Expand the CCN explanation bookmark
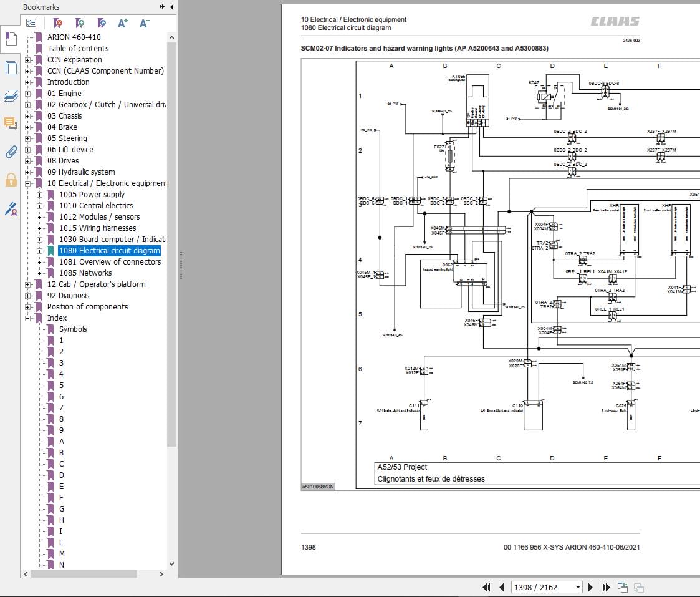Viewport: 700px width, 597px height. point(27,60)
